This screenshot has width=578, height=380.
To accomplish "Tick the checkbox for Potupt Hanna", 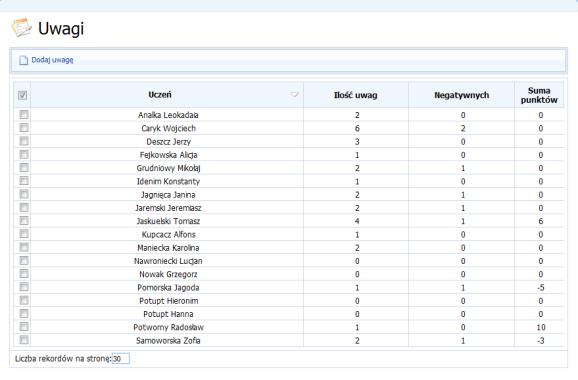I will [x=24, y=314].
